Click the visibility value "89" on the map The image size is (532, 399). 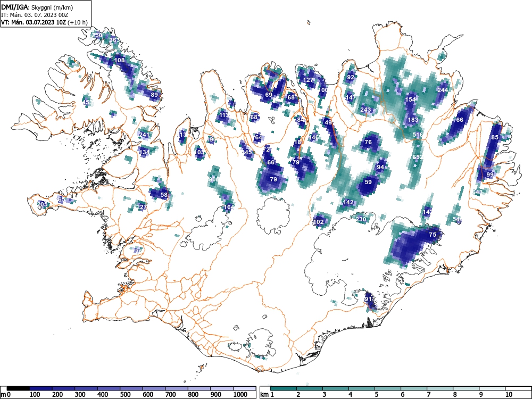(154, 95)
